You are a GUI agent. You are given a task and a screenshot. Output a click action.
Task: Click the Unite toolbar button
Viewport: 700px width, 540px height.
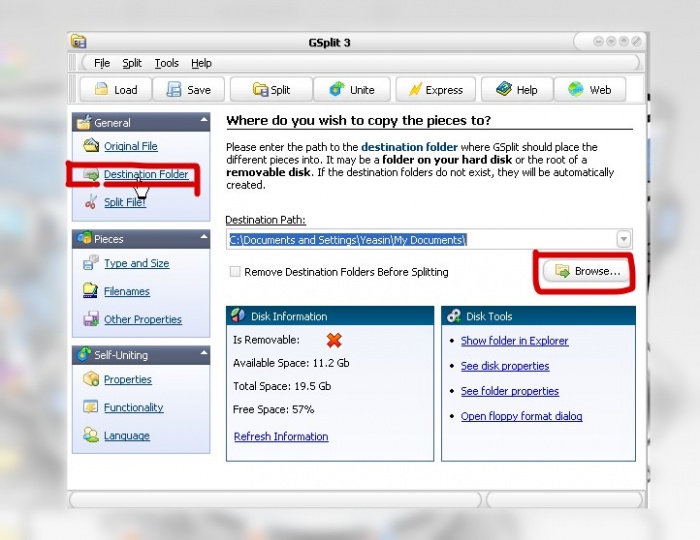(x=352, y=90)
